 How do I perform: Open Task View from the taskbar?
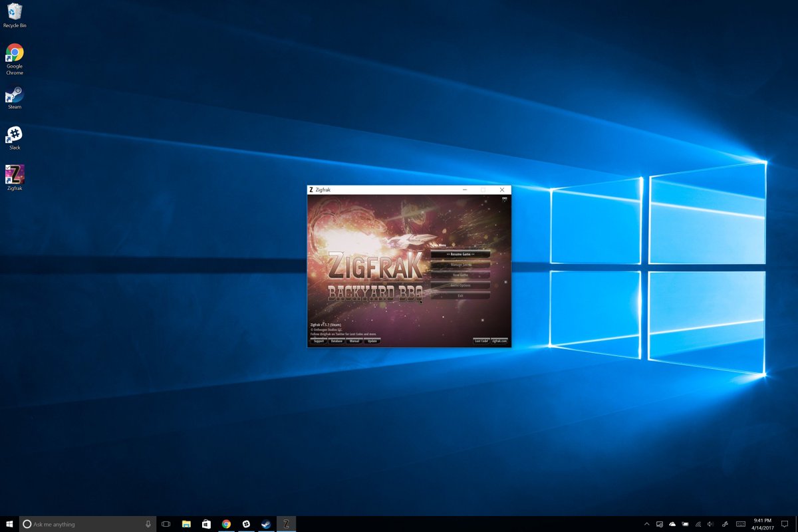click(x=166, y=524)
